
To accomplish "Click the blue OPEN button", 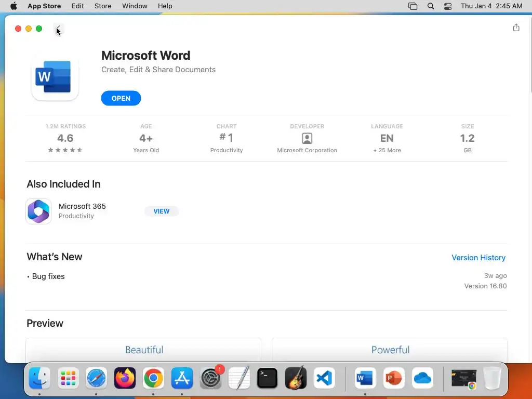I will coord(121,98).
